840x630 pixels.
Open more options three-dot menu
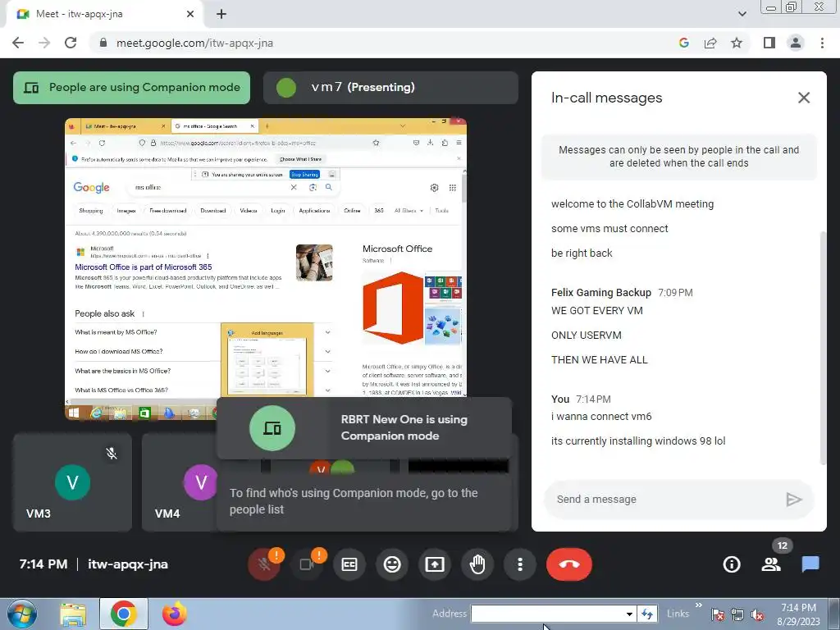[x=520, y=564]
